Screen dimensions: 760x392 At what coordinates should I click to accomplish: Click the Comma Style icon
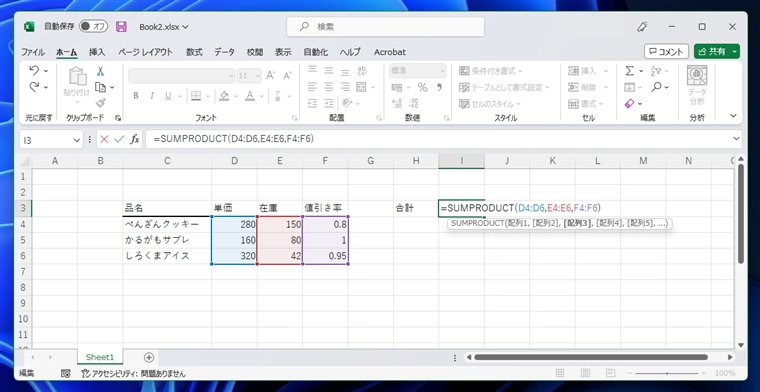[439, 87]
